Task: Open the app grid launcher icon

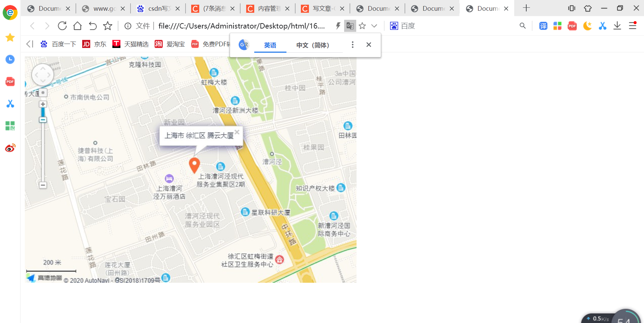Action: pyautogui.click(x=557, y=25)
